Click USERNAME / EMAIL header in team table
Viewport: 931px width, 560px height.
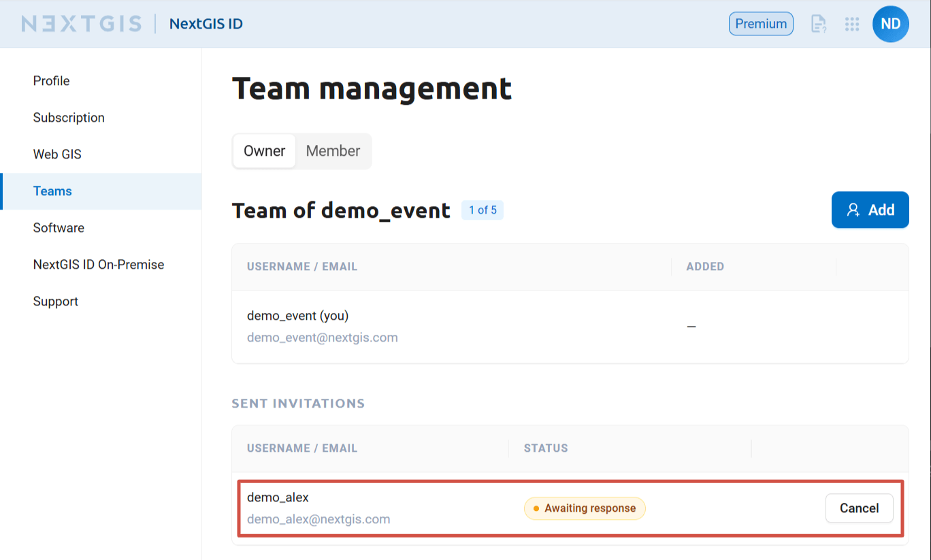[302, 267]
